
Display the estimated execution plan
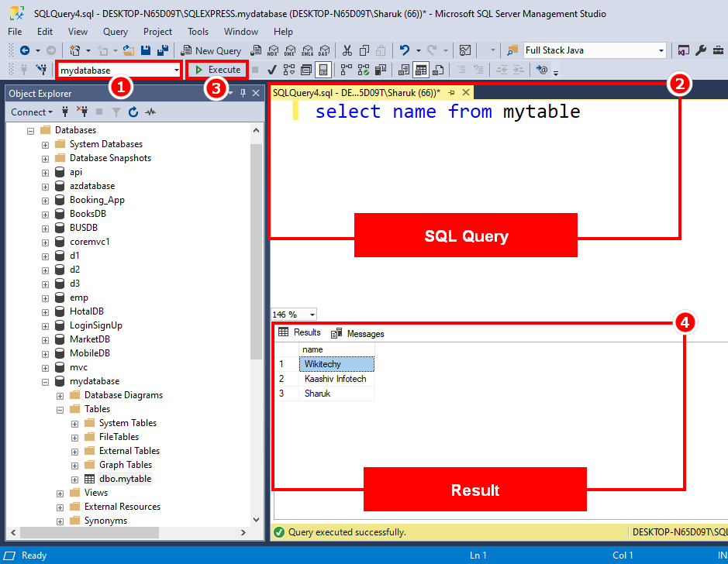coord(288,70)
